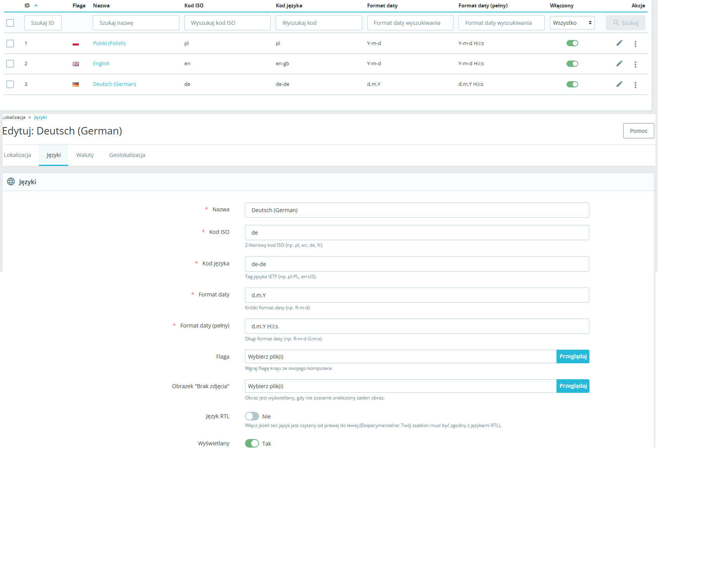Open more actions for Deutsch row
The height and width of the screenshot is (584, 728).
click(x=635, y=85)
